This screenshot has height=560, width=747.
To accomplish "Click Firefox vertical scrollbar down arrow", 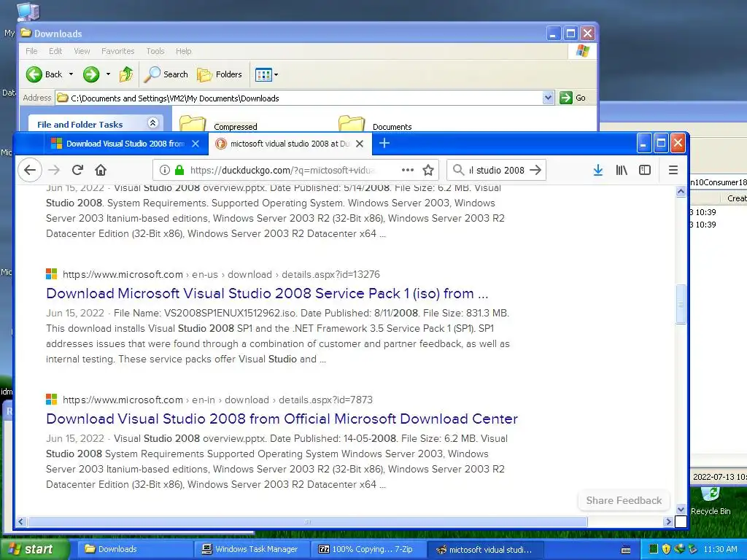I will coord(681,510).
